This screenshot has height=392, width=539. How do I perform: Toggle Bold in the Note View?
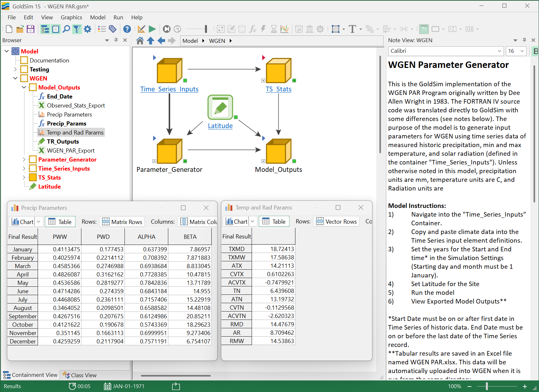tap(535, 51)
